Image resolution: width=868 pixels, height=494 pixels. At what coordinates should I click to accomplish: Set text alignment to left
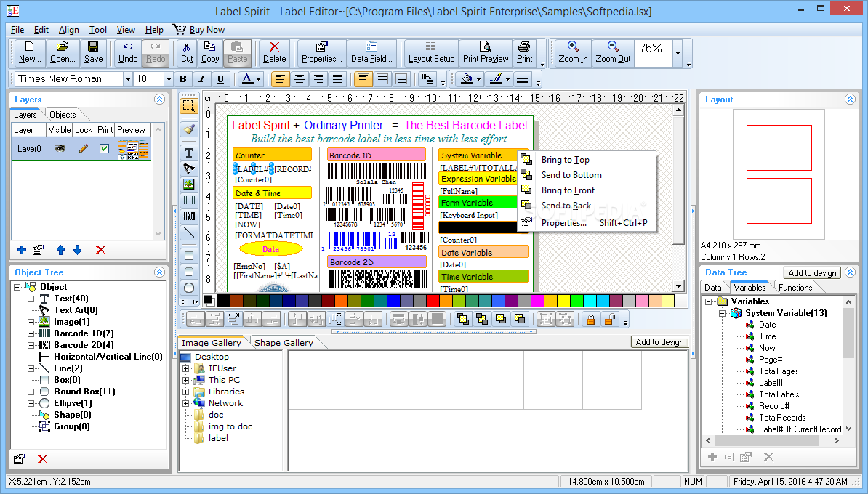pos(280,79)
